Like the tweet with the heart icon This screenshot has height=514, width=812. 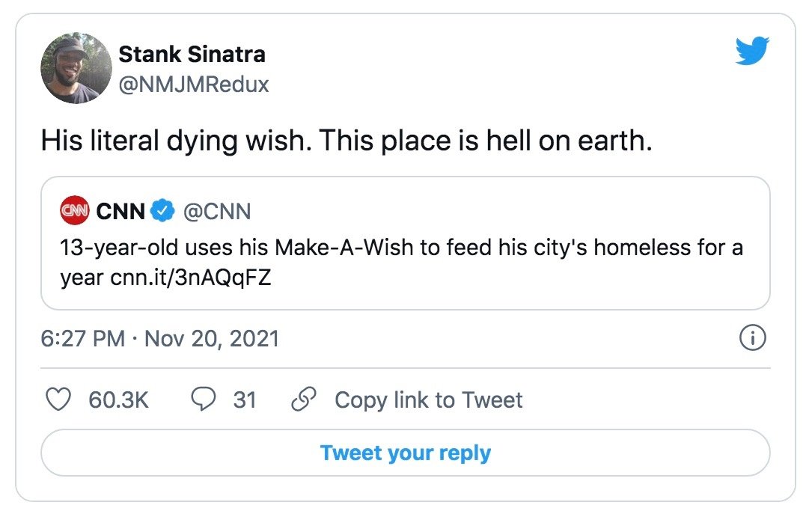point(58,400)
